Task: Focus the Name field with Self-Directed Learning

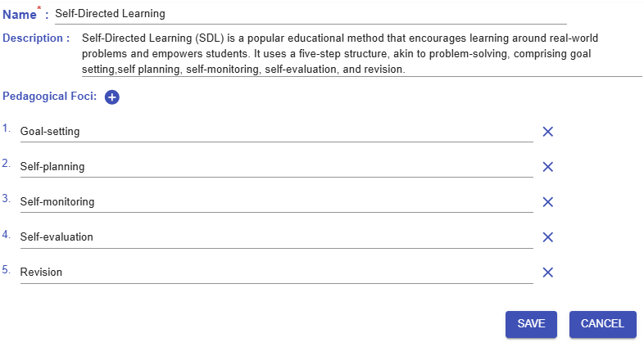Action: [310, 14]
